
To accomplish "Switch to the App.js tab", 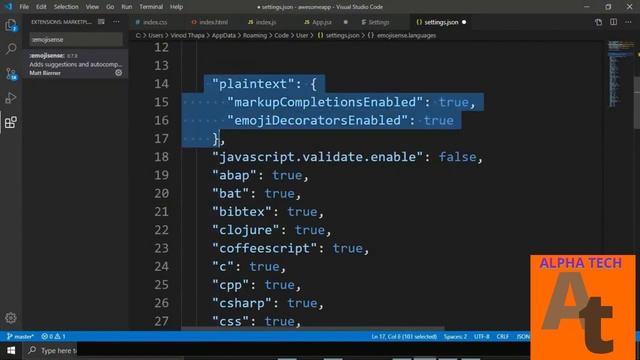I will (x=322, y=22).
